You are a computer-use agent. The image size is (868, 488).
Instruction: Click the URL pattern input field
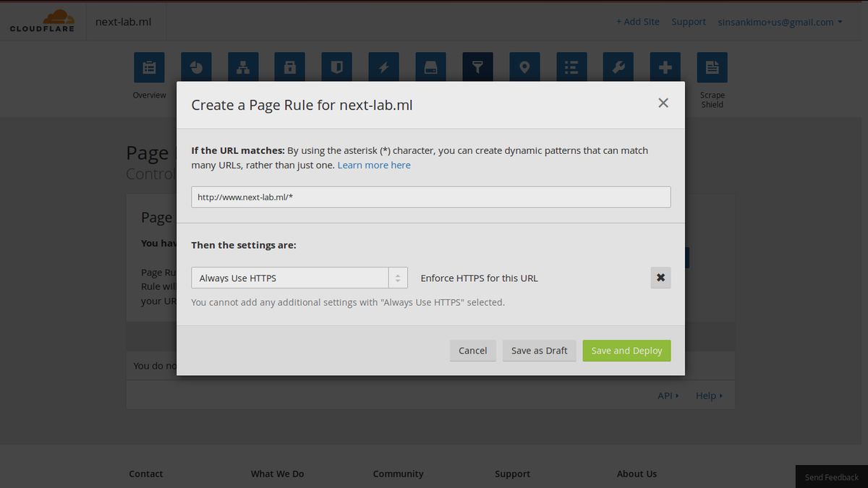point(430,197)
